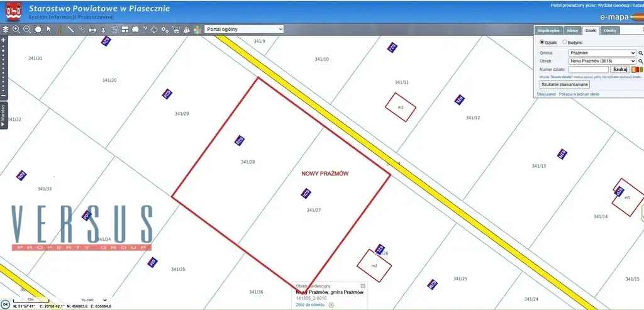Click the full extent view icon
Image resolution: width=644 pixels, height=310 pixels.
click(x=38, y=29)
